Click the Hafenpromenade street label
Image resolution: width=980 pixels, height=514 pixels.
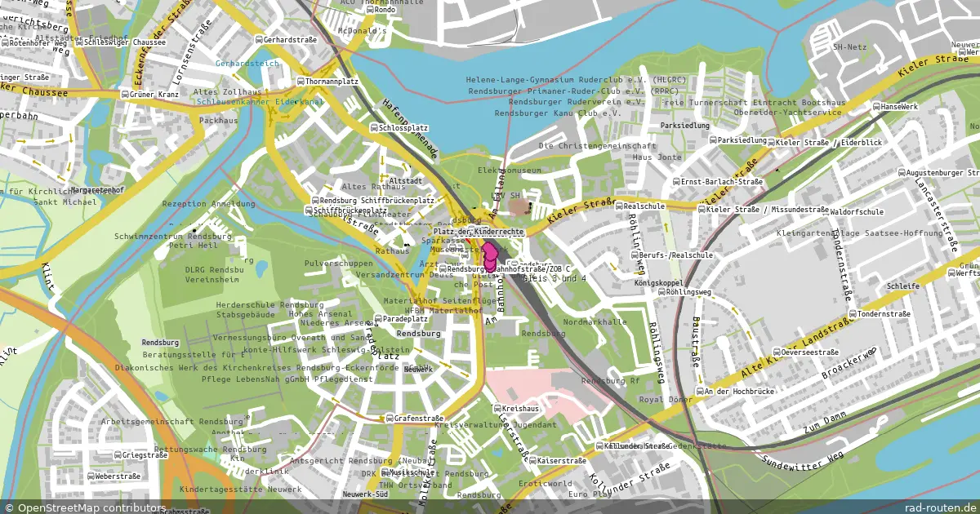409,129
